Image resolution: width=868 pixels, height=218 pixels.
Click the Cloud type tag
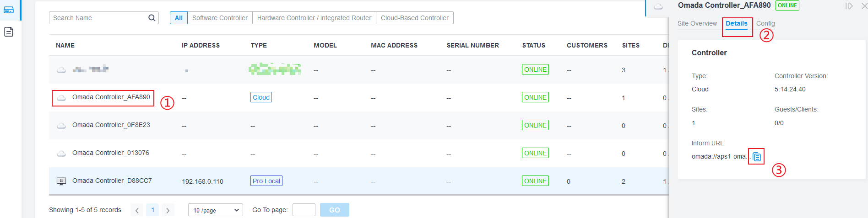261,97
